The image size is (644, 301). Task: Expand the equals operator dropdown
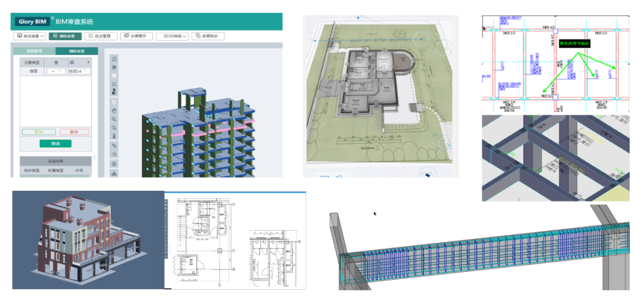[56, 72]
